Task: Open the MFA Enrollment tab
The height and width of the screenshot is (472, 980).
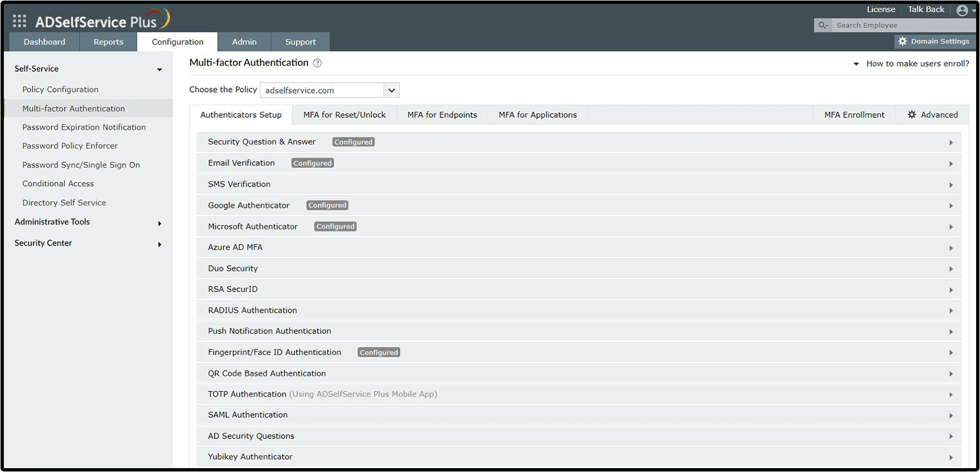Action: [855, 115]
